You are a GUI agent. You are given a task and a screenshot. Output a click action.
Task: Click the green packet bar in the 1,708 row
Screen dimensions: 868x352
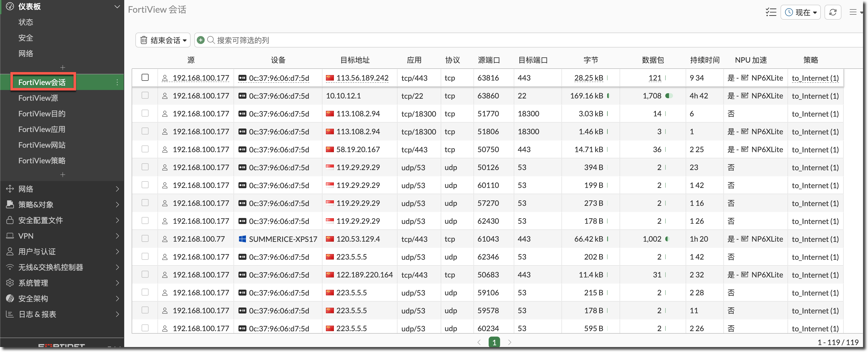(x=669, y=96)
